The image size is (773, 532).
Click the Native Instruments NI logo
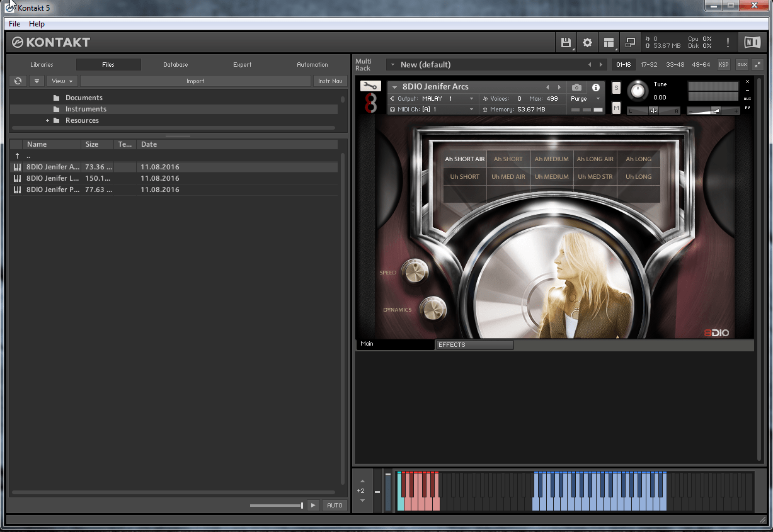click(x=752, y=43)
